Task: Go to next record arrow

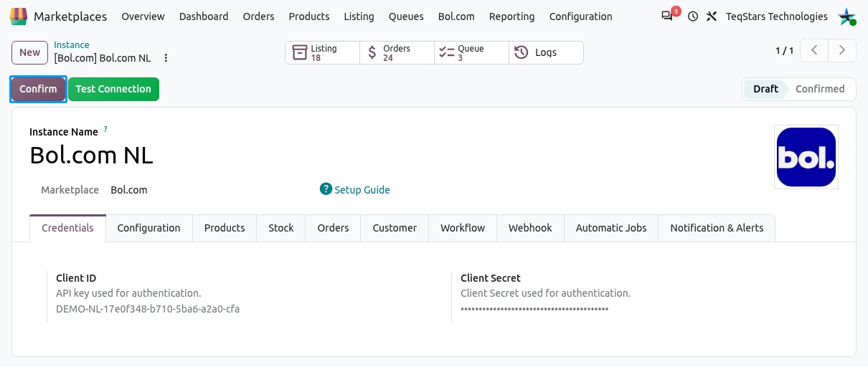Action: tap(842, 50)
